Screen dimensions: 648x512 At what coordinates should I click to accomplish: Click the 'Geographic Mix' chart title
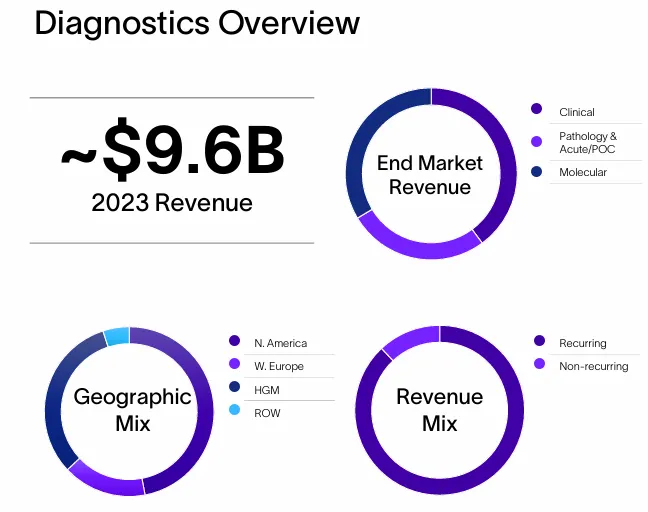(x=132, y=410)
